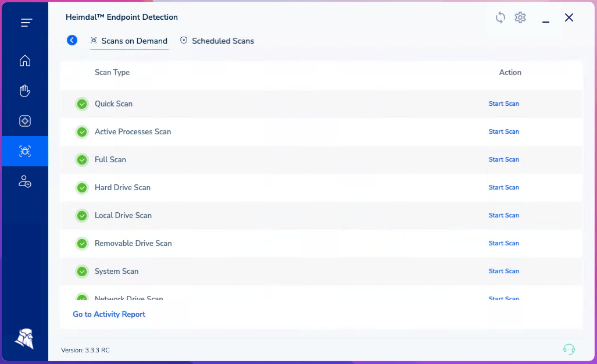Open the user privileges sidebar icon

(x=25, y=181)
